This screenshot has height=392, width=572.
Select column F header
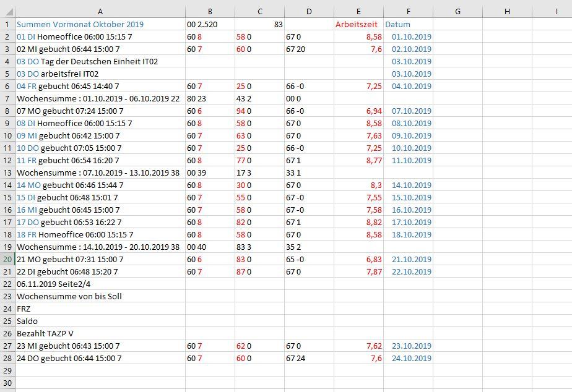[408, 12]
